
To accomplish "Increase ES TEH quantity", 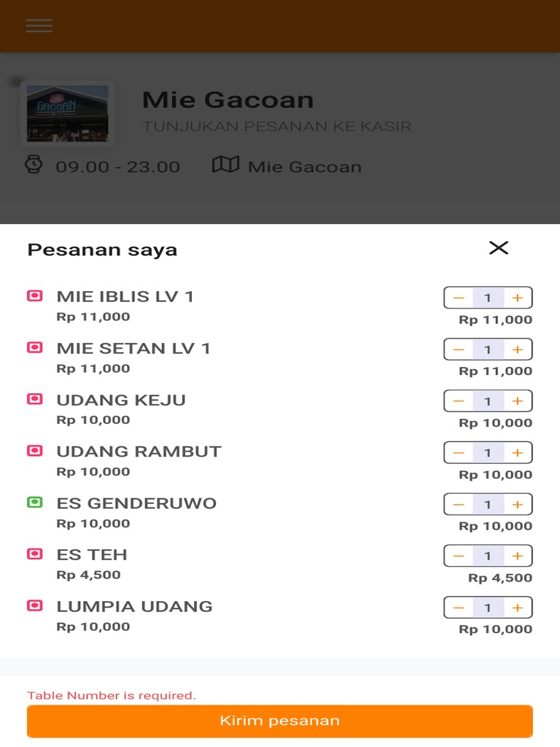I will pyautogui.click(x=518, y=556).
